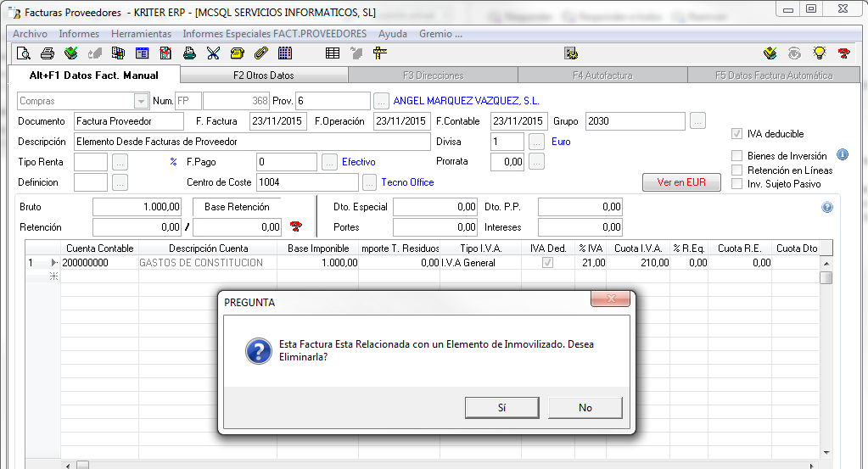Switch to the F2 Otros Datos tab
868x469 pixels.
pyautogui.click(x=263, y=75)
